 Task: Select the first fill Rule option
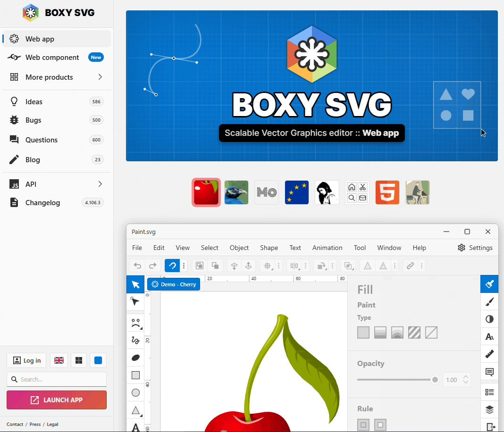coord(363,424)
